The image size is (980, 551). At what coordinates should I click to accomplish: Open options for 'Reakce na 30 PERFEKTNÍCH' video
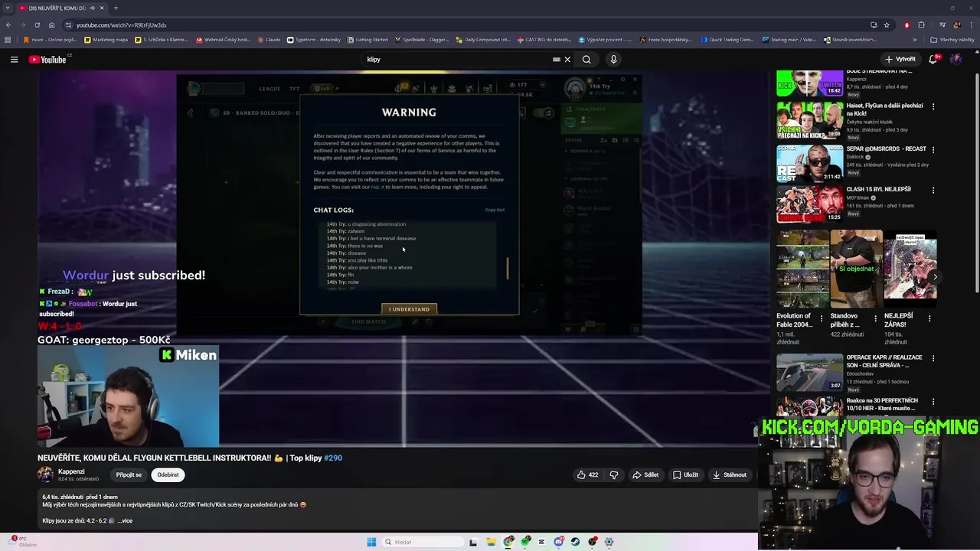pos(933,401)
